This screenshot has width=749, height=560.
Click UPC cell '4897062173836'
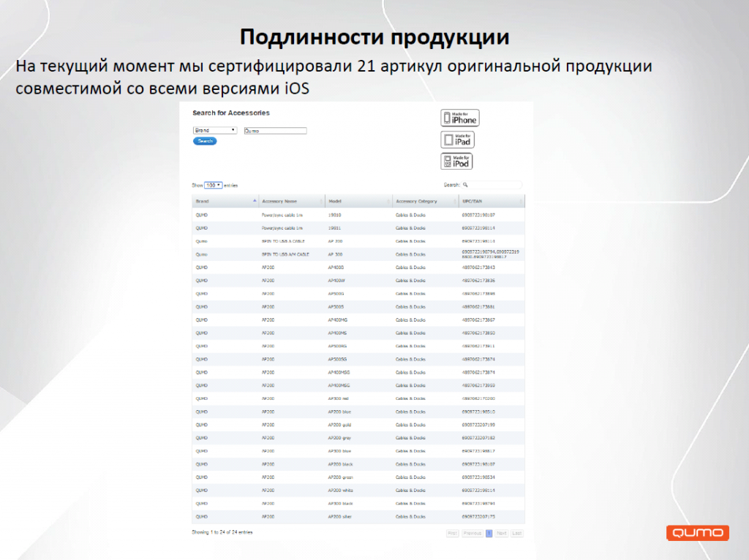point(478,281)
